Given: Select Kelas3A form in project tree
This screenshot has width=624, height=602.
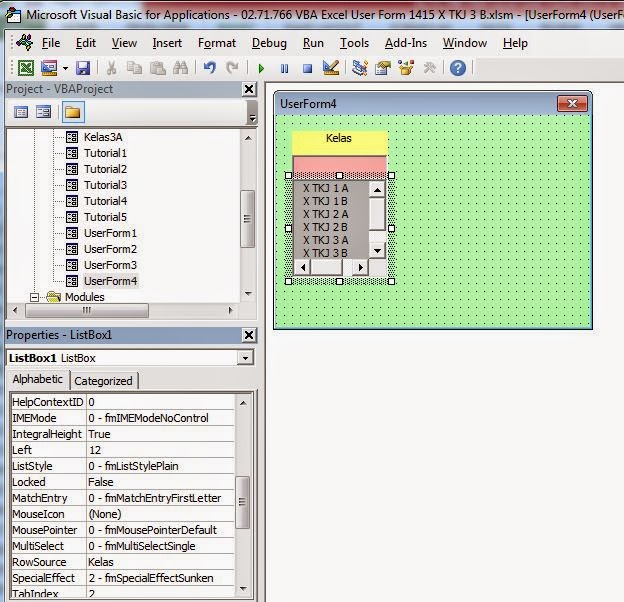Looking at the screenshot, I should click(x=103, y=137).
